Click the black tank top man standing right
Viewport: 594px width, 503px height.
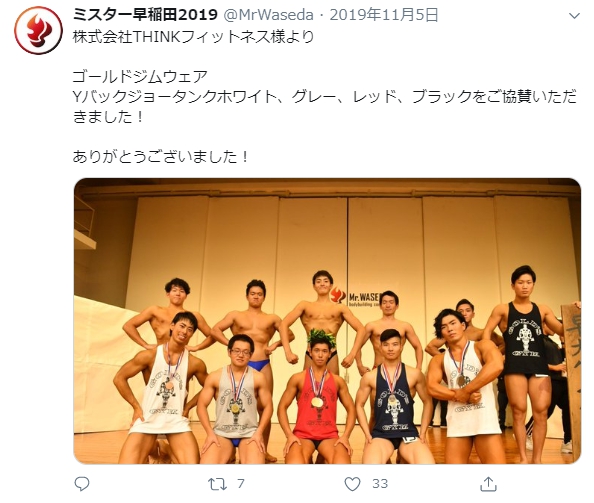click(x=524, y=362)
